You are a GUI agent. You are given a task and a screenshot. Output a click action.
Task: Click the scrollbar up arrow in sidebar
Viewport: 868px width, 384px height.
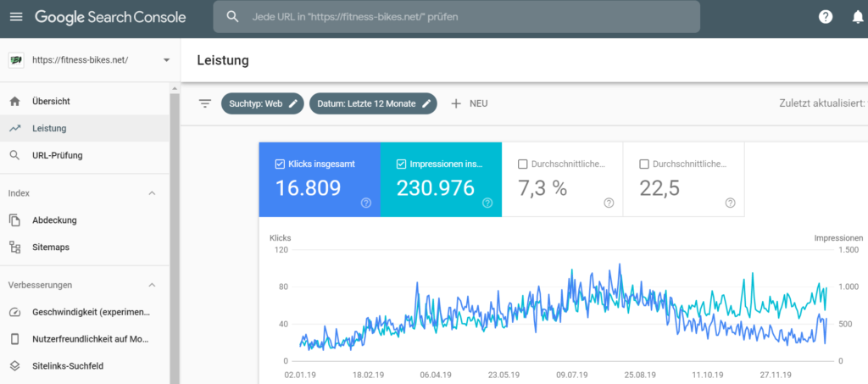(x=175, y=88)
